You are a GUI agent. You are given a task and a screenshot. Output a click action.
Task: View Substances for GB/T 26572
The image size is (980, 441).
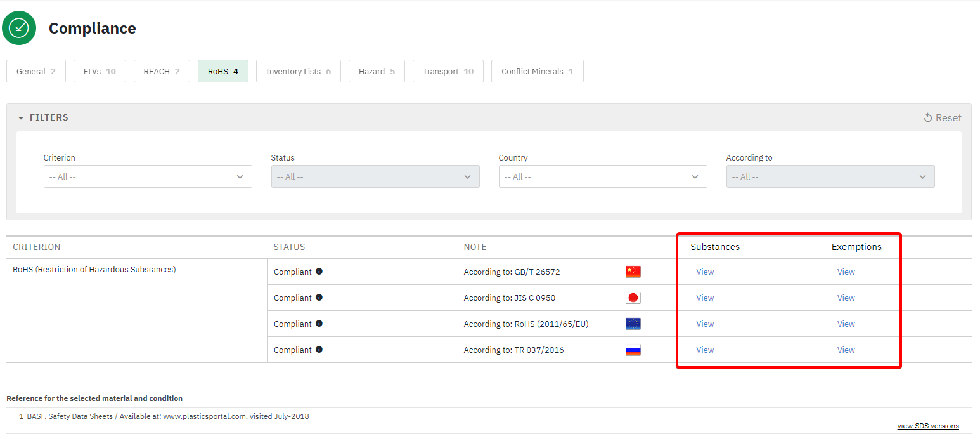pos(705,272)
